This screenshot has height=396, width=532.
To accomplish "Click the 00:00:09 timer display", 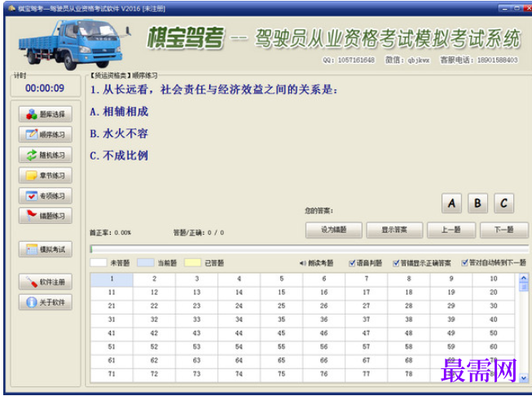I will pos(45,88).
